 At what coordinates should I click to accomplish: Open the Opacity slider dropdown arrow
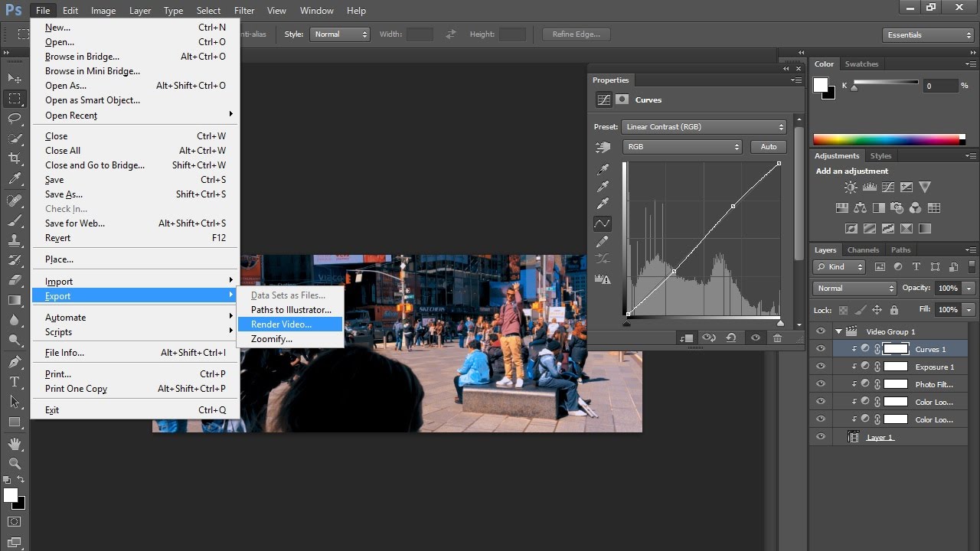point(969,289)
